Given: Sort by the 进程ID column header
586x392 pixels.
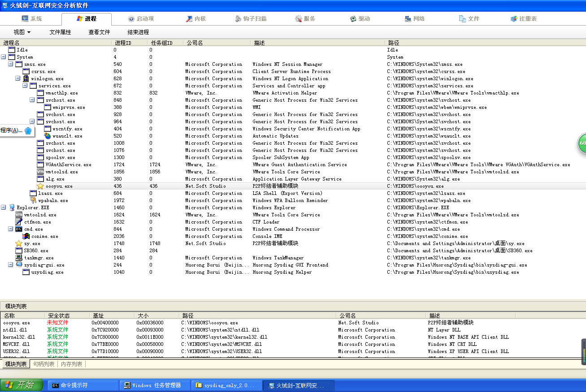Looking at the screenshot, I should 130,43.
